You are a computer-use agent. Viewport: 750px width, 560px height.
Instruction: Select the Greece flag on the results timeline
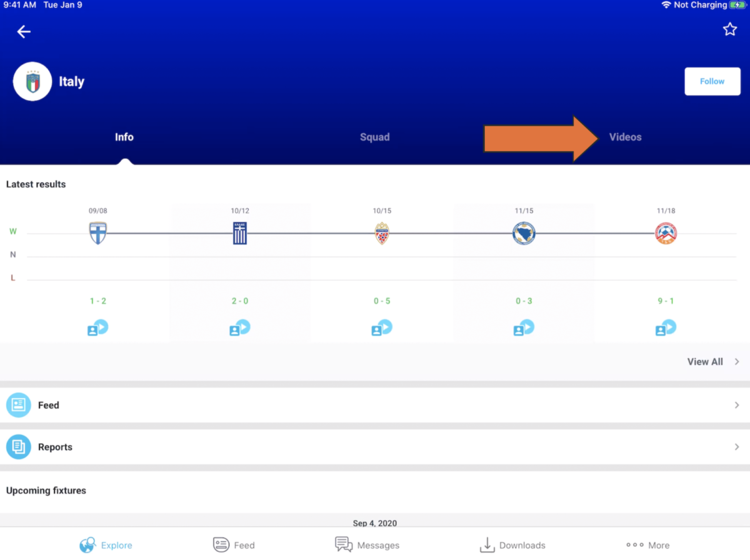click(239, 232)
